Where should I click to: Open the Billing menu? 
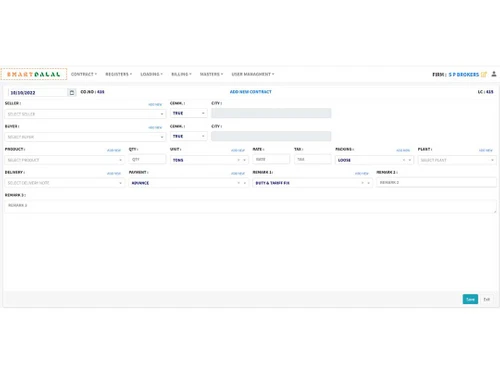tap(181, 74)
